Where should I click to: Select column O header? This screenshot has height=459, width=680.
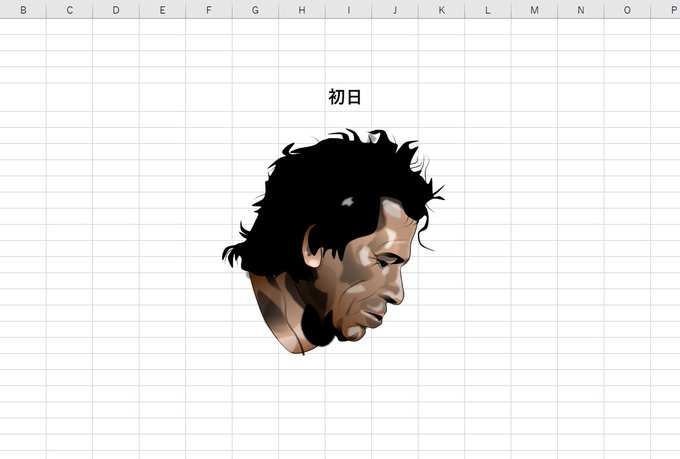(x=628, y=10)
